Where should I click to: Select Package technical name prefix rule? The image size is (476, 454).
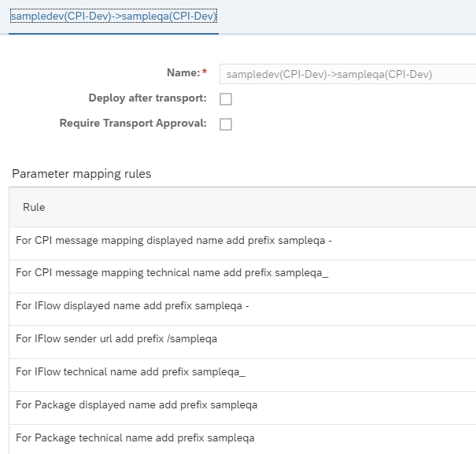[x=242, y=440]
